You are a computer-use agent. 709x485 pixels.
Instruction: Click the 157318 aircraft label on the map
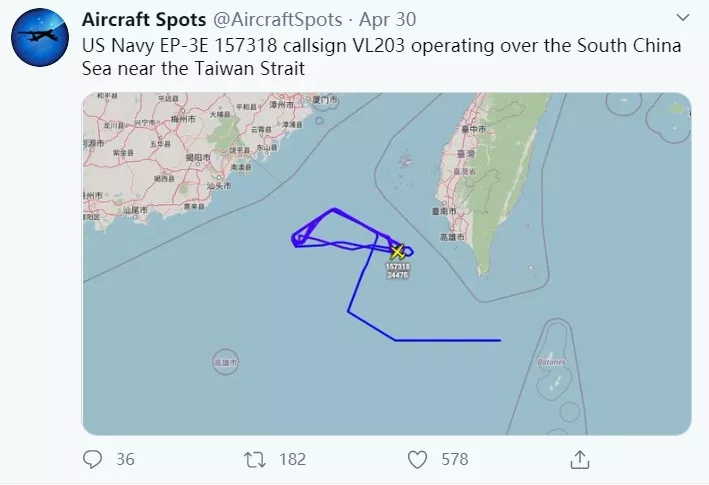pyautogui.click(x=398, y=267)
